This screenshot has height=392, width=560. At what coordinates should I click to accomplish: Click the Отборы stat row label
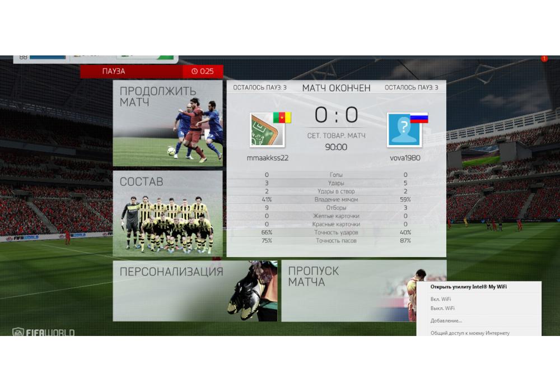pos(336,208)
